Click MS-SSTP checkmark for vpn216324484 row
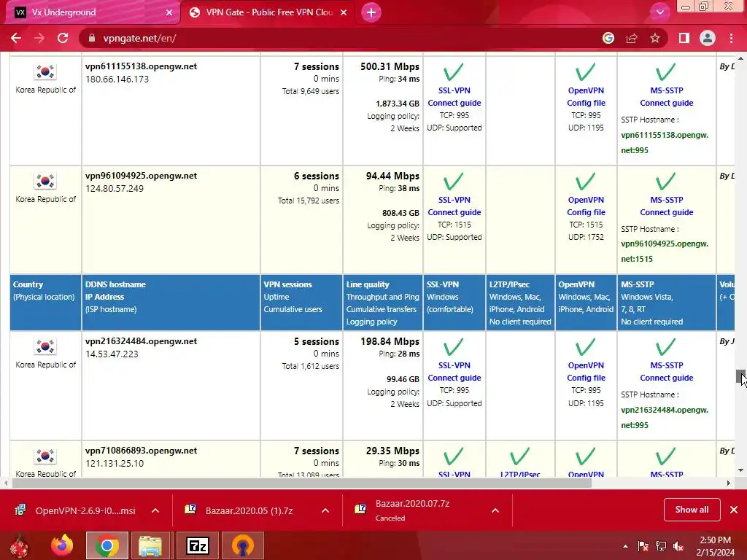The height and width of the screenshot is (560, 747). (x=665, y=346)
